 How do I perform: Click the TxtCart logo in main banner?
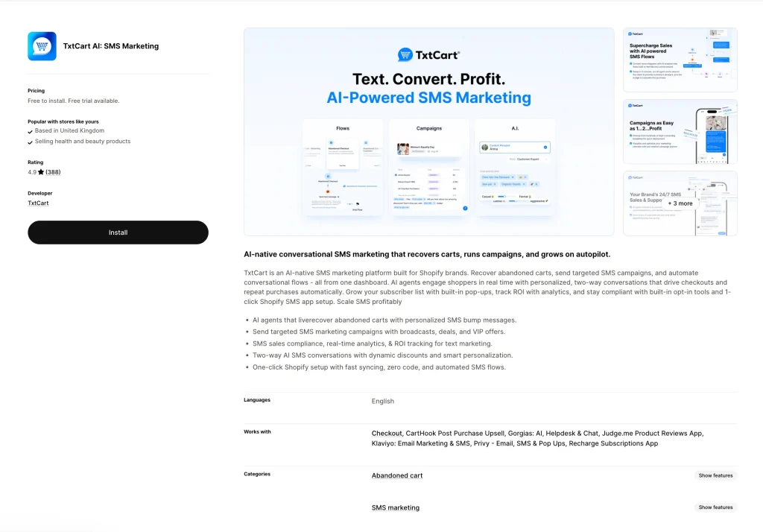[x=428, y=55]
